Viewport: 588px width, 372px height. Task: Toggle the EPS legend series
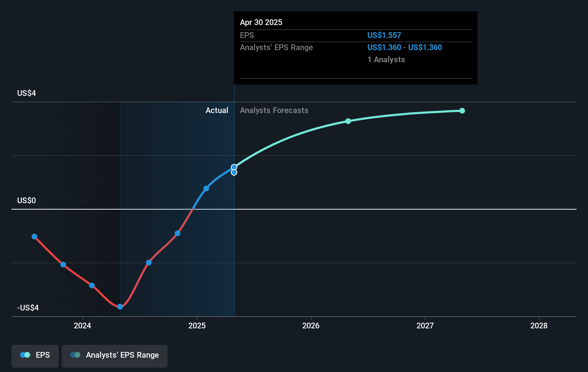35,356
